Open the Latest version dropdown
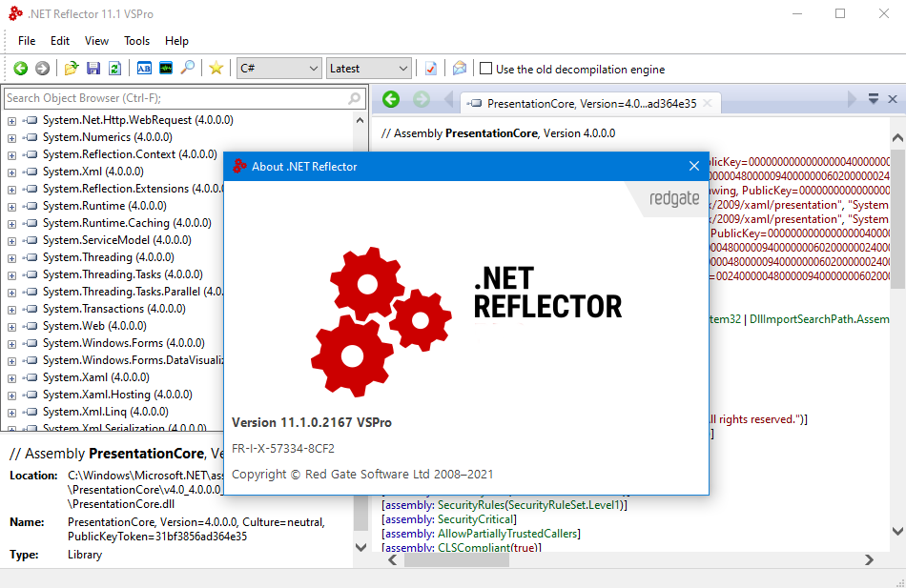Screen dimensions: 906x588 tap(369, 69)
